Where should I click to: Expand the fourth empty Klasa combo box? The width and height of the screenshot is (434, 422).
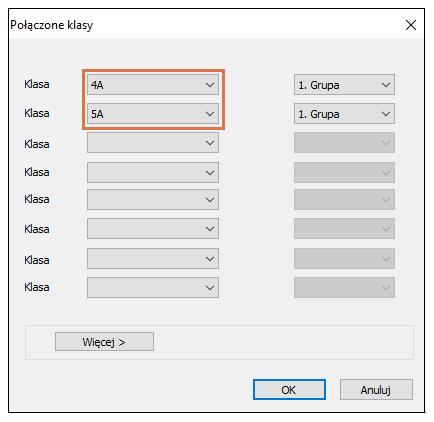click(x=153, y=172)
